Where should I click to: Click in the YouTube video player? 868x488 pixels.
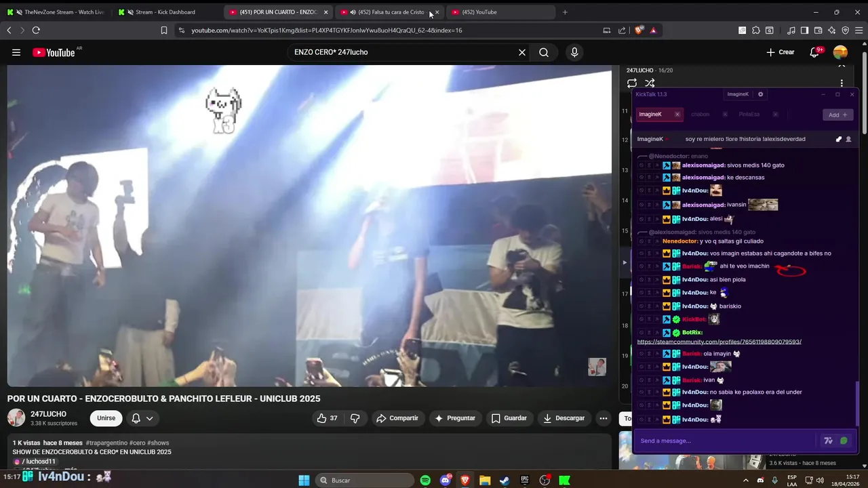click(x=309, y=226)
